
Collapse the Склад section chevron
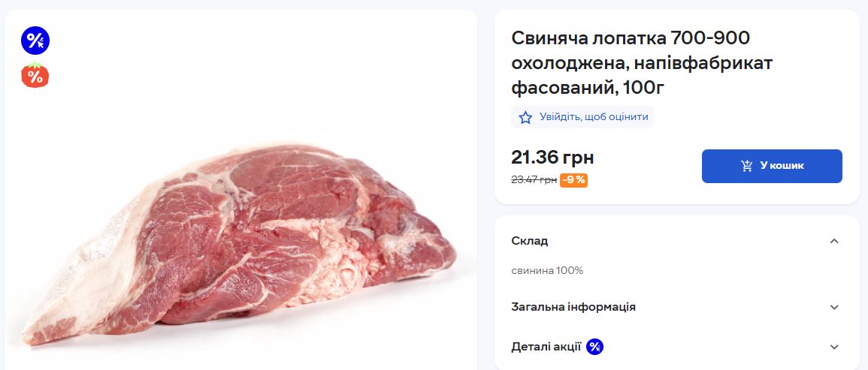(x=833, y=241)
